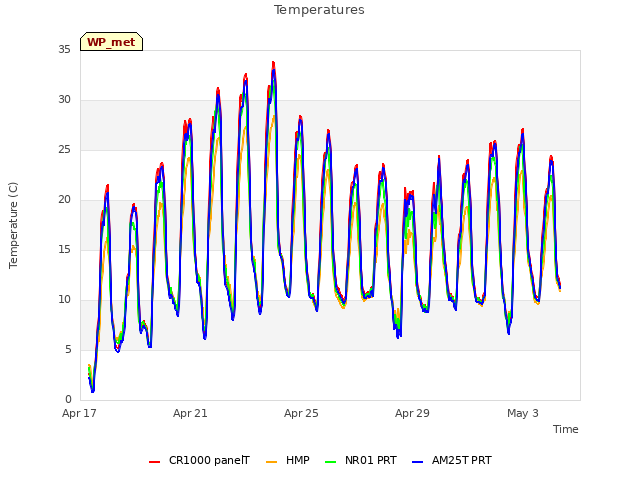Click the orange HMP legend swatch
Viewport: 640px width, 480px height.
point(271,462)
